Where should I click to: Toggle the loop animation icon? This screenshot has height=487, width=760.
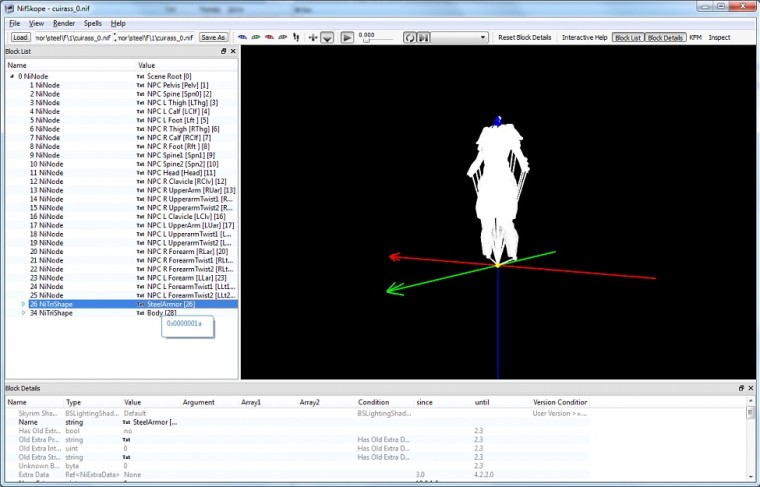[410, 37]
